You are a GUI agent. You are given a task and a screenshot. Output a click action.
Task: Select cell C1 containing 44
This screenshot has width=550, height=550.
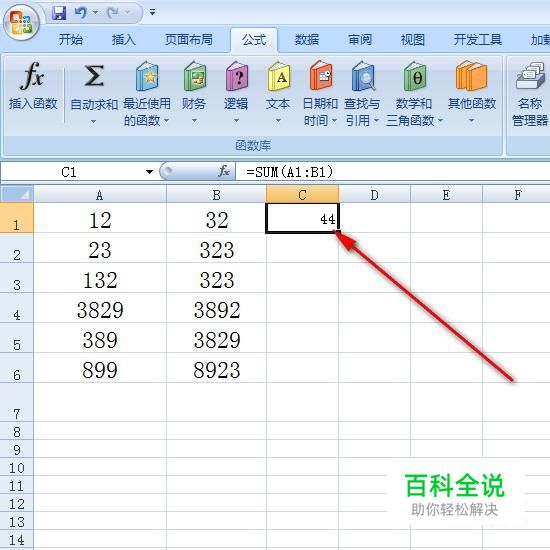pos(302,218)
